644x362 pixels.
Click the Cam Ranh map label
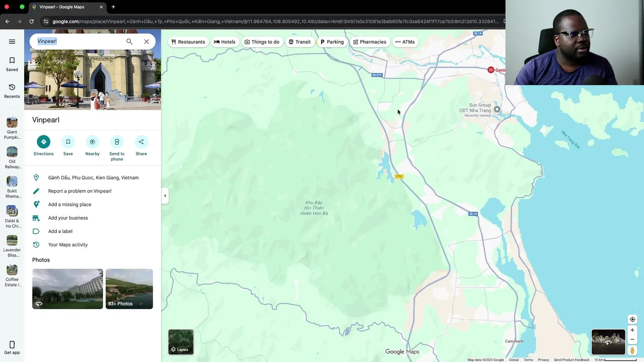coord(514,341)
